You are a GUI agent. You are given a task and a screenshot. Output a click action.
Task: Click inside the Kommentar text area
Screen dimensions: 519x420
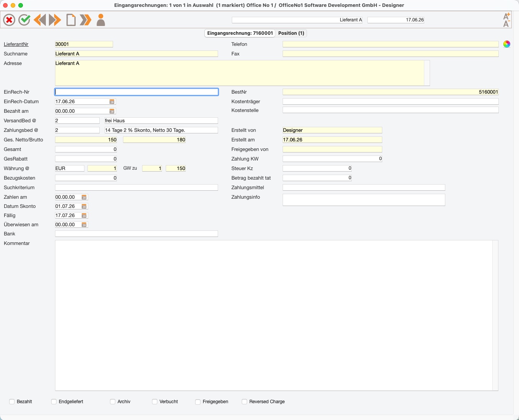coord(274,315)
